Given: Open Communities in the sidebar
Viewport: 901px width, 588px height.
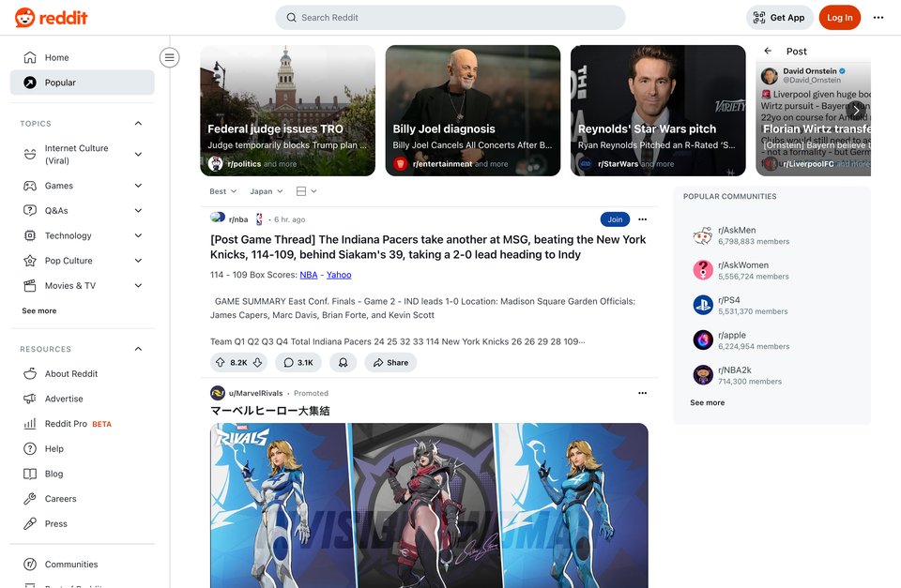Looking at the screenshot, I should click(83, 565).
